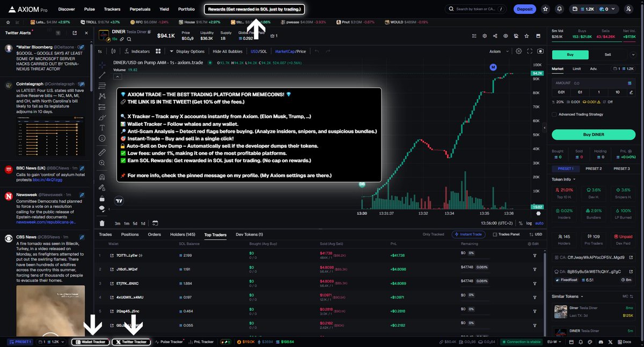The width and height of the screenshot is (644, 347).
Task: Open notifications bell in top bar
Action: pos(560,9)
